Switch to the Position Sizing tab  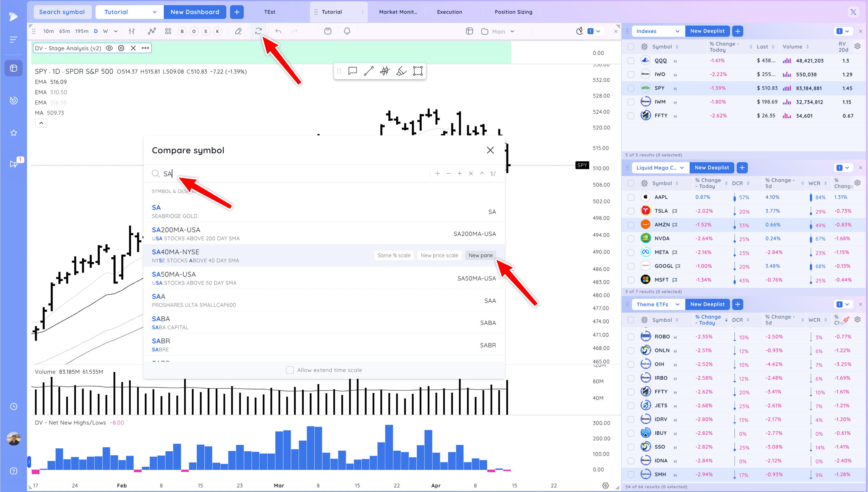coord(513,12)
